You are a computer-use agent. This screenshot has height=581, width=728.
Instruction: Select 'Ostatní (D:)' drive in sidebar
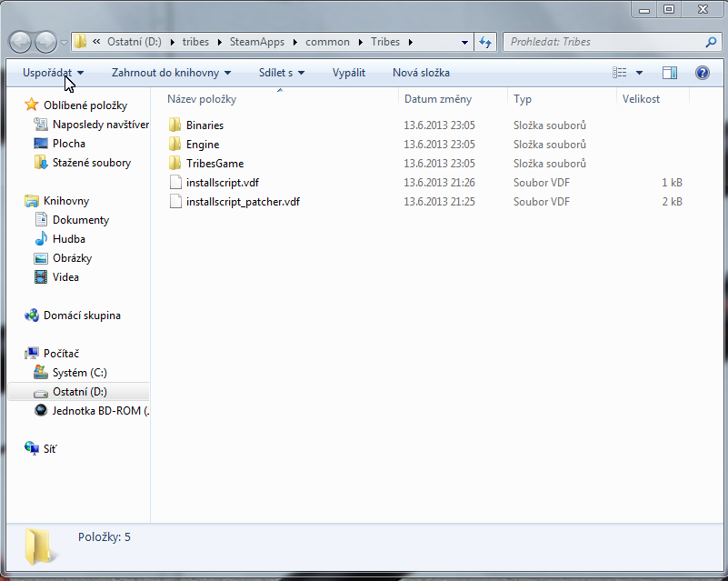click(79, 392)
